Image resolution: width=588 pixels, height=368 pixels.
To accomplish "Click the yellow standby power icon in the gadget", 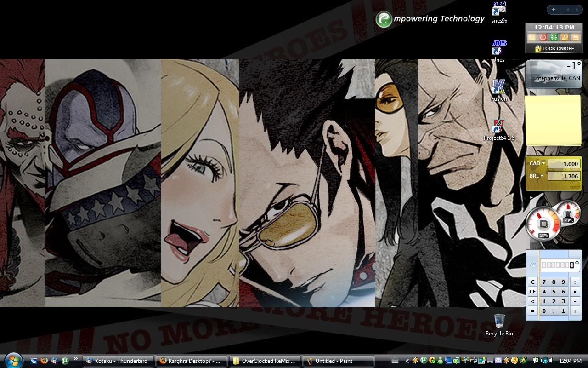I will click(x=531, y=37).
